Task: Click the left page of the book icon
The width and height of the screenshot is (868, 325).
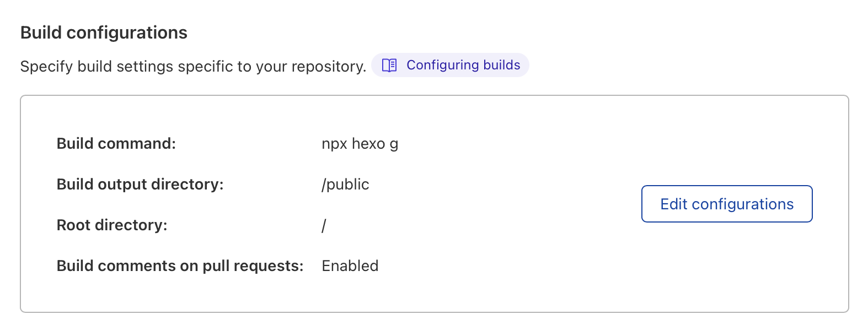Action: pos(385,65)
